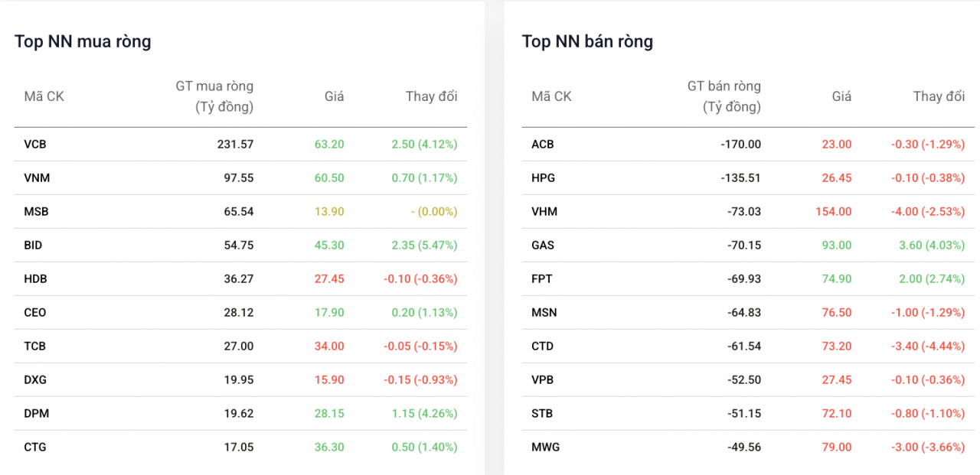Click 'Giá' header in net buy table
980x475 pixels.
(x=334, y=96)
